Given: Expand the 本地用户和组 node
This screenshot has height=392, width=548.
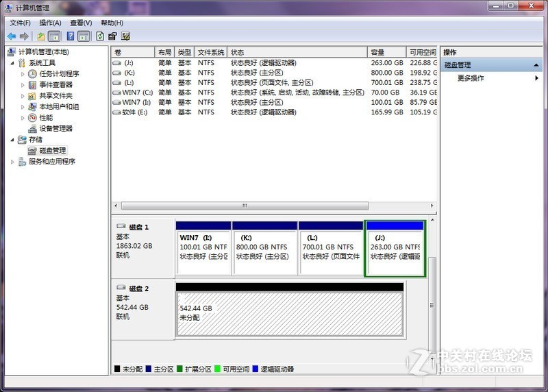Looking at the screenshot, I should tap(23, 107).
